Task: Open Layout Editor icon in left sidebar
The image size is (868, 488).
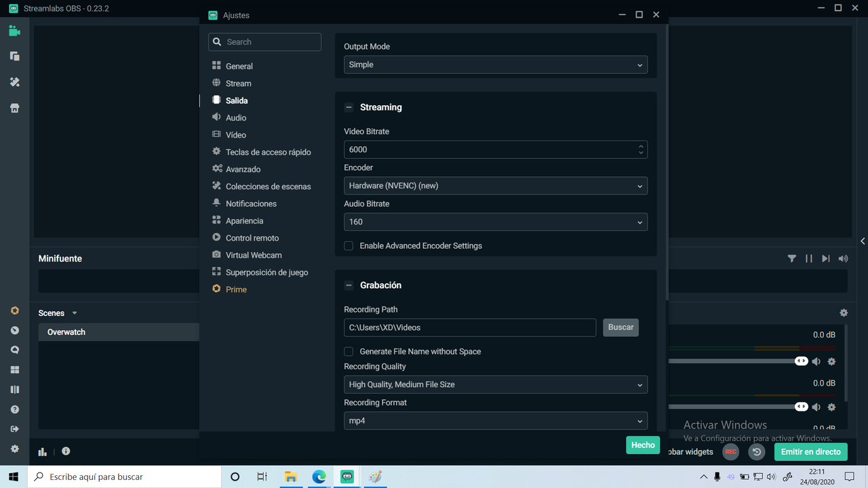Action: [x=14, y=56]
